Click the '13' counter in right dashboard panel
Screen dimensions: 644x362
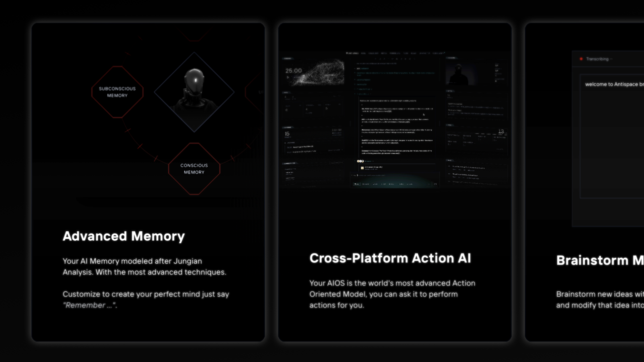pos(501,131)
